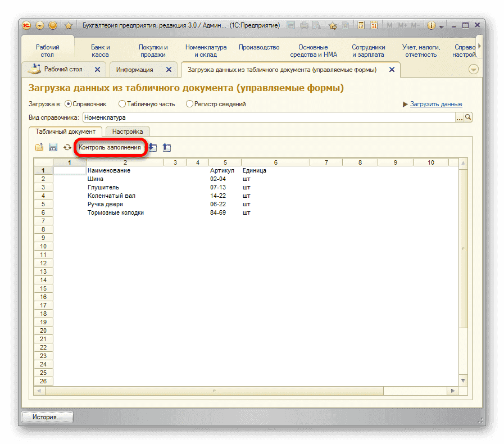Click the info help icon
The height and width of the screenshot is (444, 504).
point(431,25)
